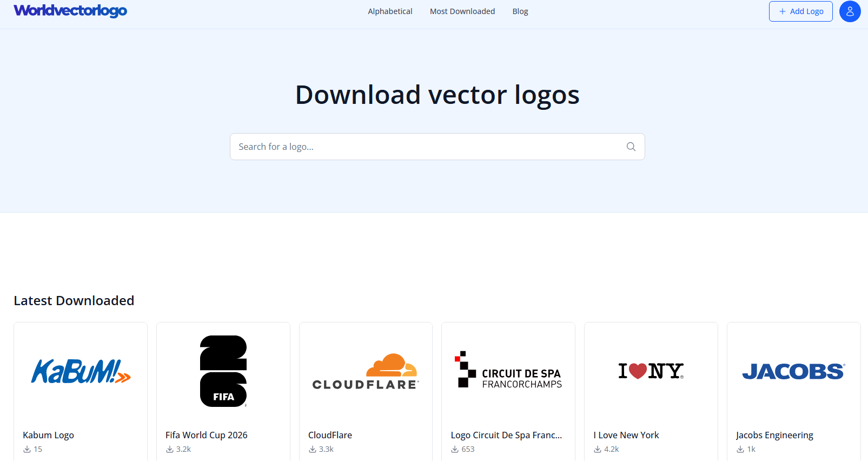Open the KaBuM logo thumbnail
The width and height of the screenshot is (868, 461).
point(81,371)
